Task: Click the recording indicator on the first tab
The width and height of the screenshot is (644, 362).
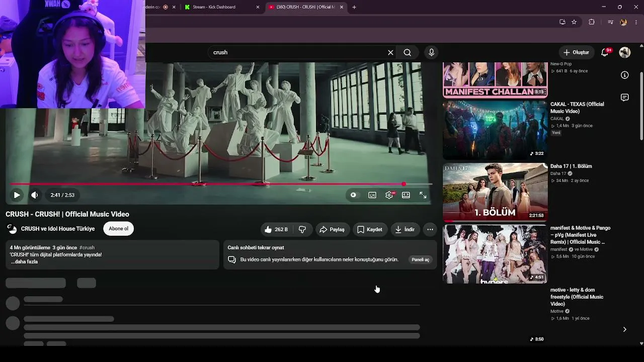Action: [x=166, y=7]
